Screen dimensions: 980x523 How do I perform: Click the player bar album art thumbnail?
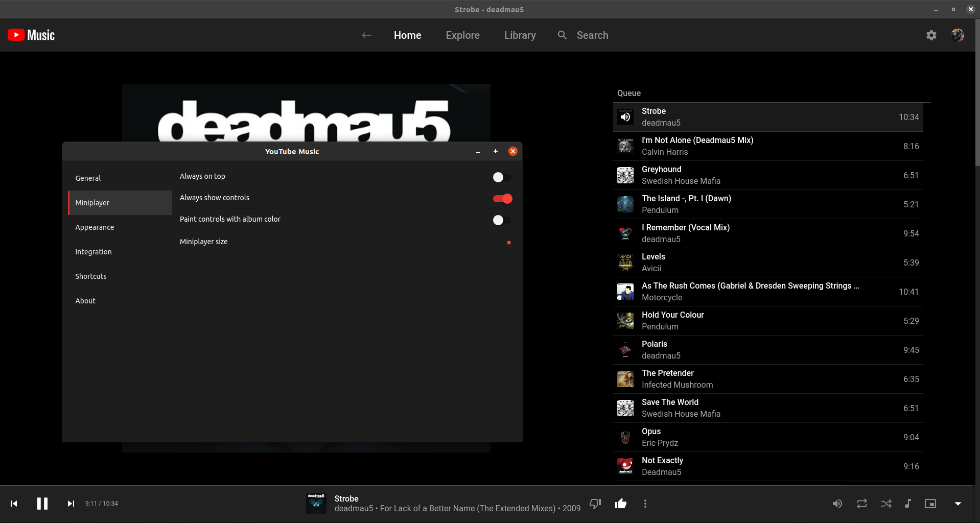[316, 504]
